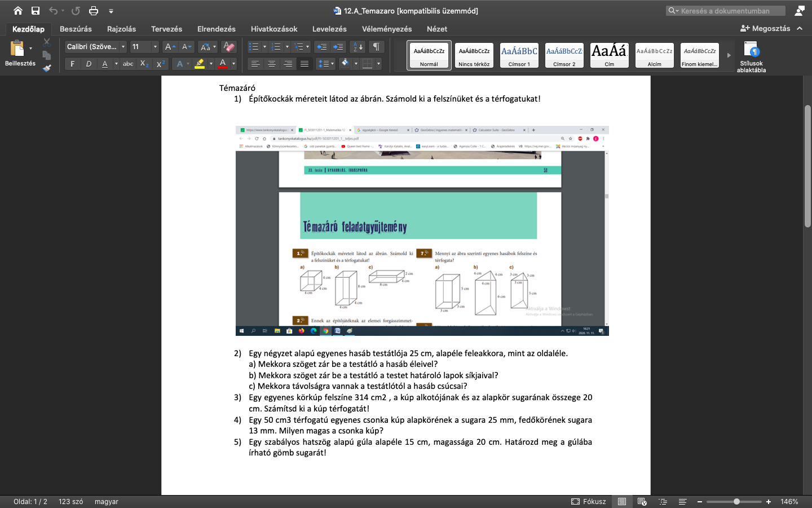Viewport: 812px width, 508px height.
Task: Click the Format Painter brush icon
Action: [x=47, y=68]
